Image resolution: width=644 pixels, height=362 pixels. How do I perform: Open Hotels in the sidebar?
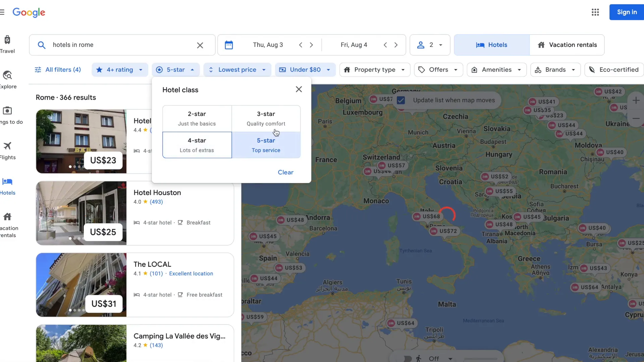[8, 186]
